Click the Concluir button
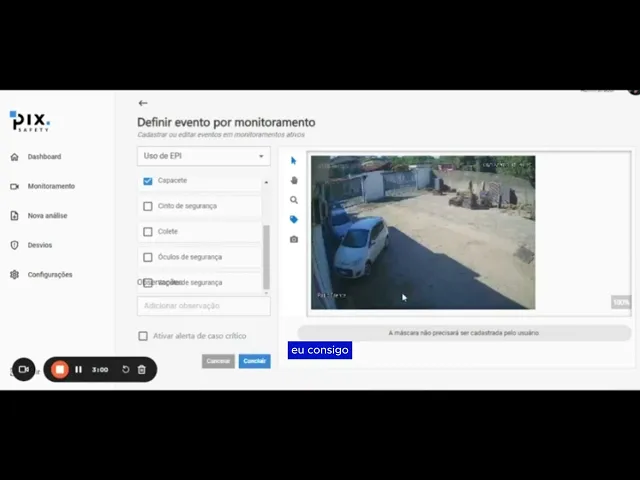The image size is (640, 480). coord(254,361)
